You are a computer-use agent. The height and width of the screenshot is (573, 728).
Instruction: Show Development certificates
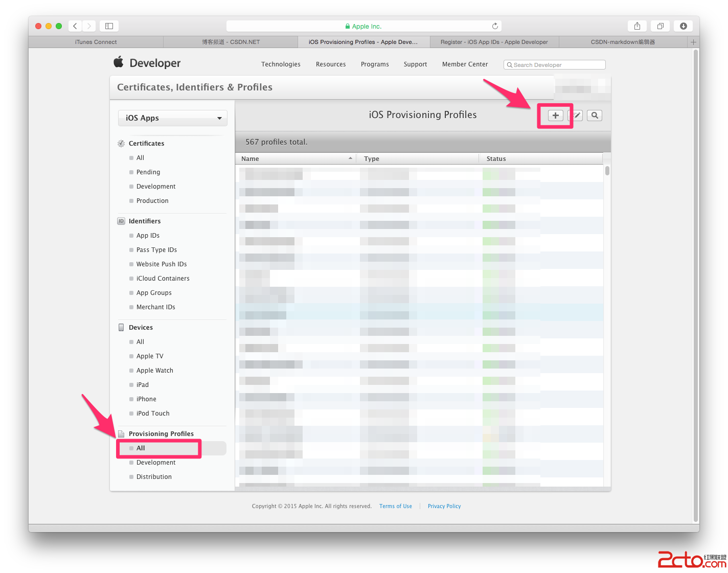click(x=156, y=187)
